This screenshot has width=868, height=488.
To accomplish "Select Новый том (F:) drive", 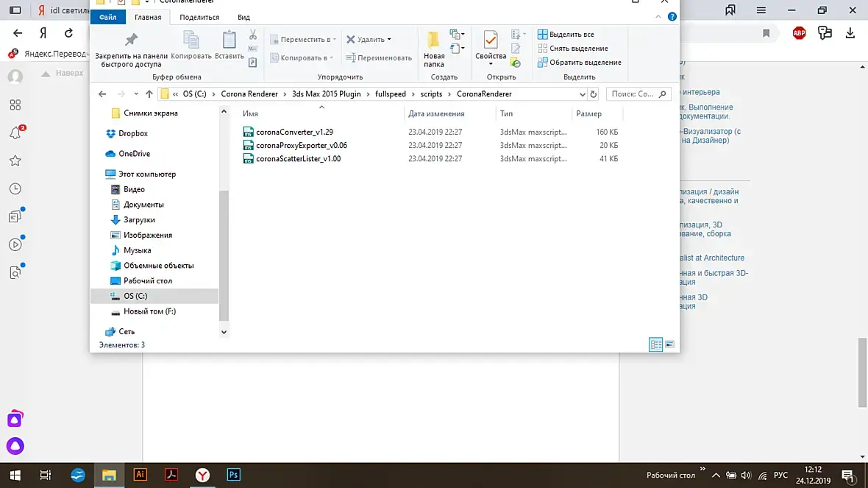I will pos(149,311).
